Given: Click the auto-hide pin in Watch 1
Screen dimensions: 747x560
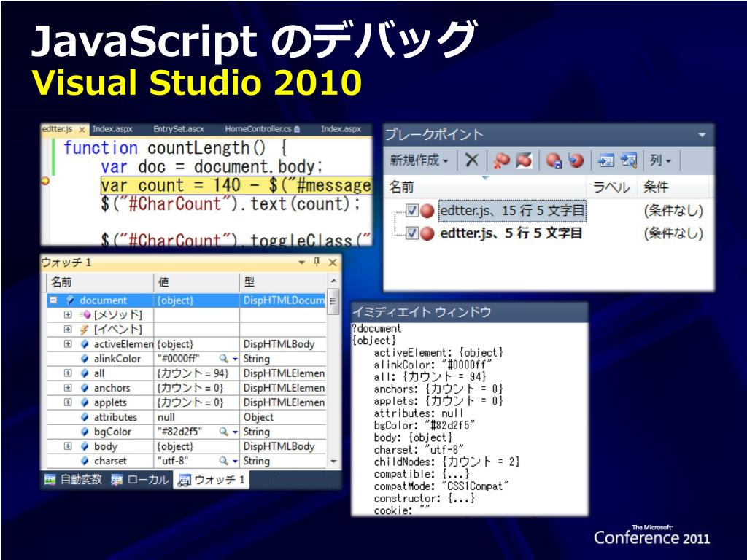Looking at the screenshot, I should 317,262.
